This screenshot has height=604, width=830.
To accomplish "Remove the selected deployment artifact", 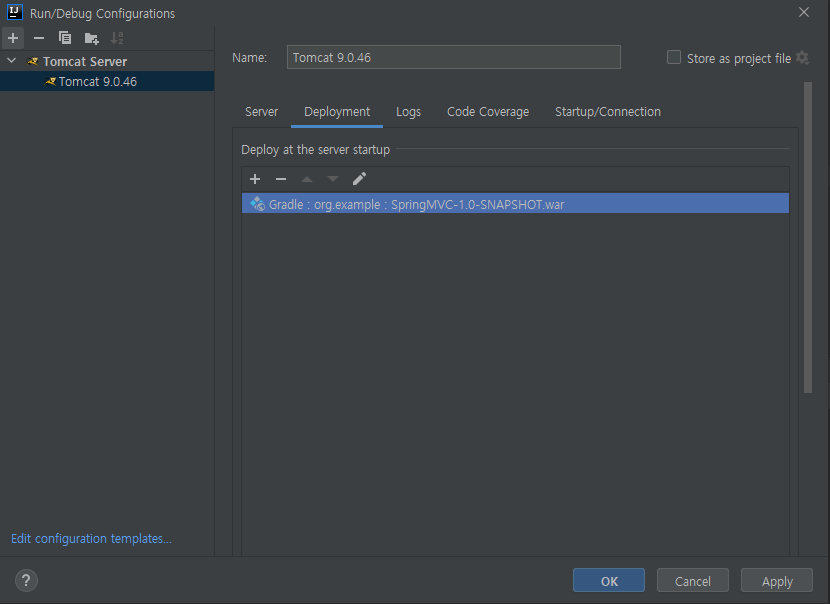I will point(281,179).
